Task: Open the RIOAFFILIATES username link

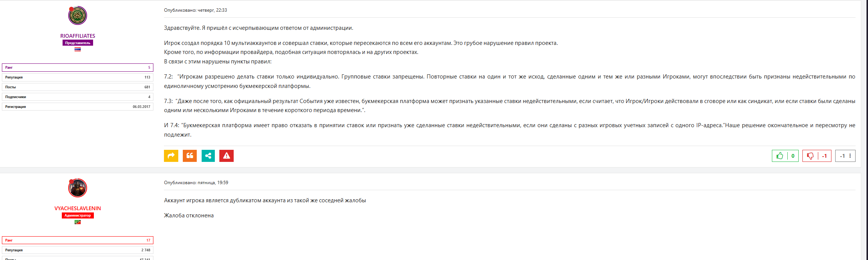Action: [78, 36]
